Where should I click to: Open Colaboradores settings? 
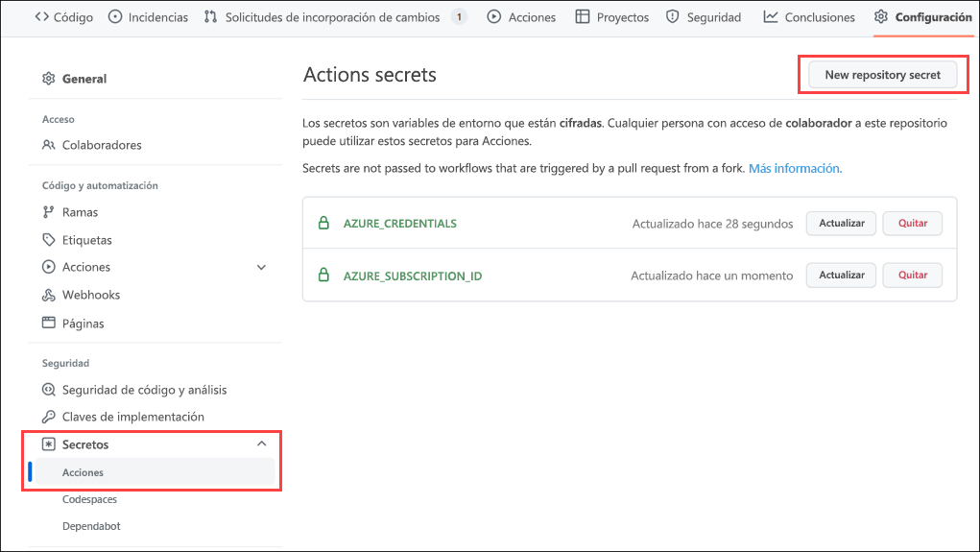(102, 145)
